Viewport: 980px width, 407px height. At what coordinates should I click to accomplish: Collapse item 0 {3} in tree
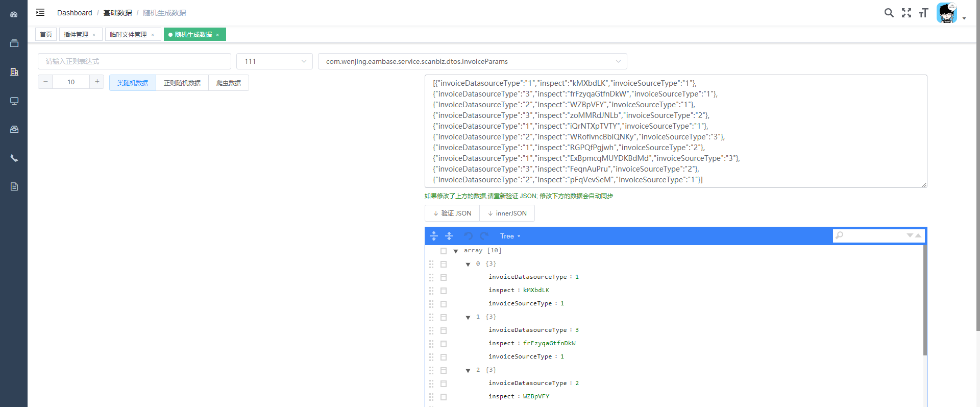pyautogui.click(x=468, y=264)
